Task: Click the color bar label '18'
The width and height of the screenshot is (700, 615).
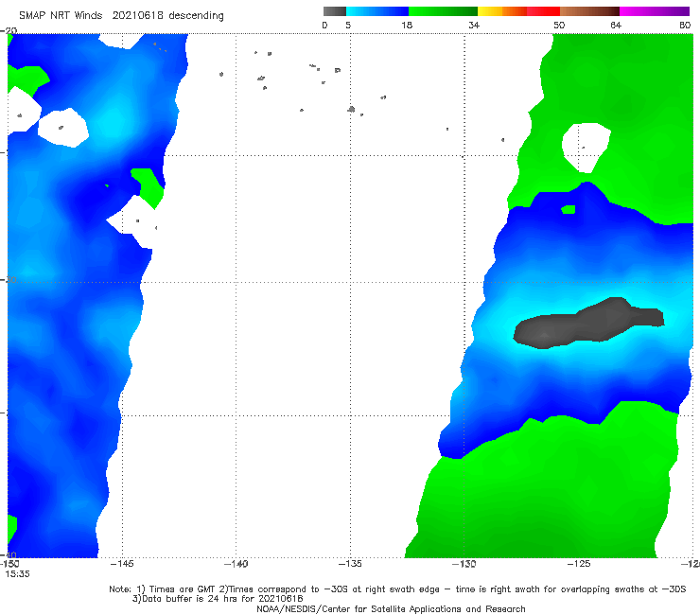Action: coord(407,25)
